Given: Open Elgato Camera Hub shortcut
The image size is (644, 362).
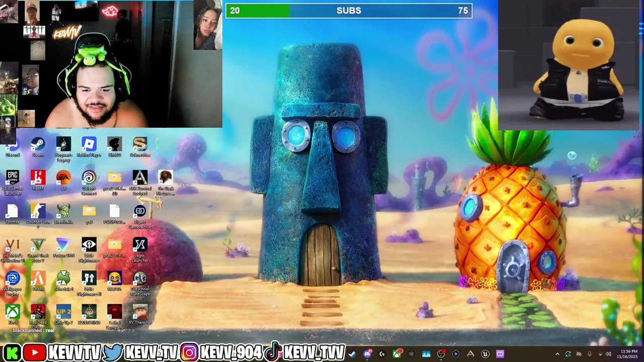Looking at the screenshot, I should pyautogui.click(x=140, y=217).
